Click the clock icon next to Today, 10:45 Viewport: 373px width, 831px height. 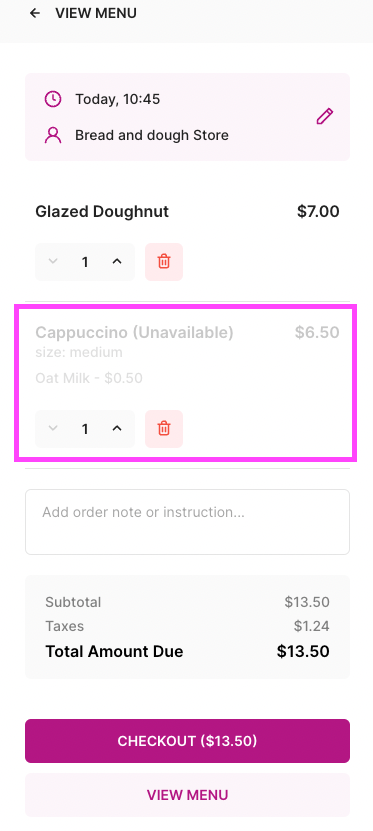point(52,99)
